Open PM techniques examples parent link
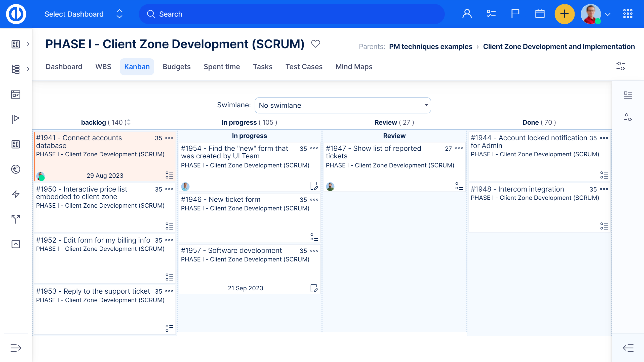The height and width of the screenshot is (362, 644). tap(430, 47)
